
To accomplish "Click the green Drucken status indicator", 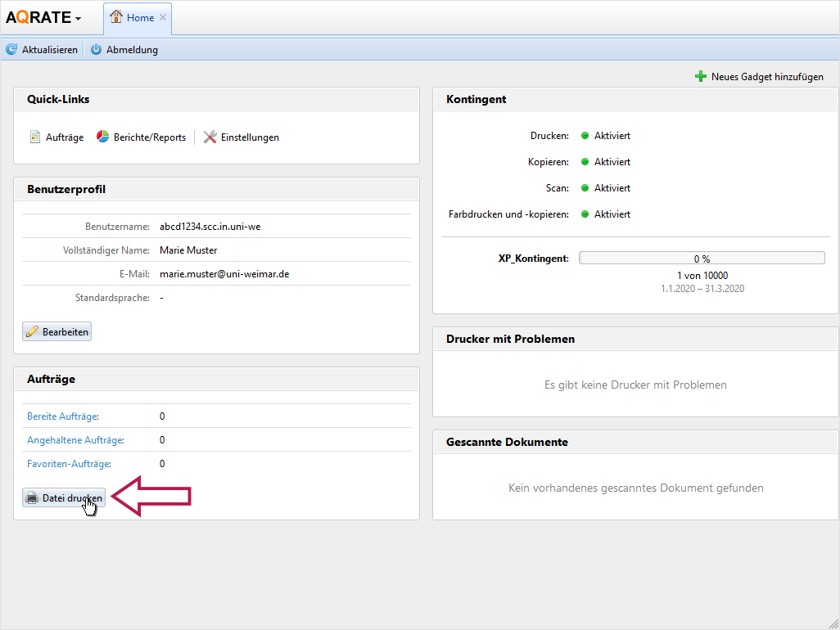I will (585, 136).
